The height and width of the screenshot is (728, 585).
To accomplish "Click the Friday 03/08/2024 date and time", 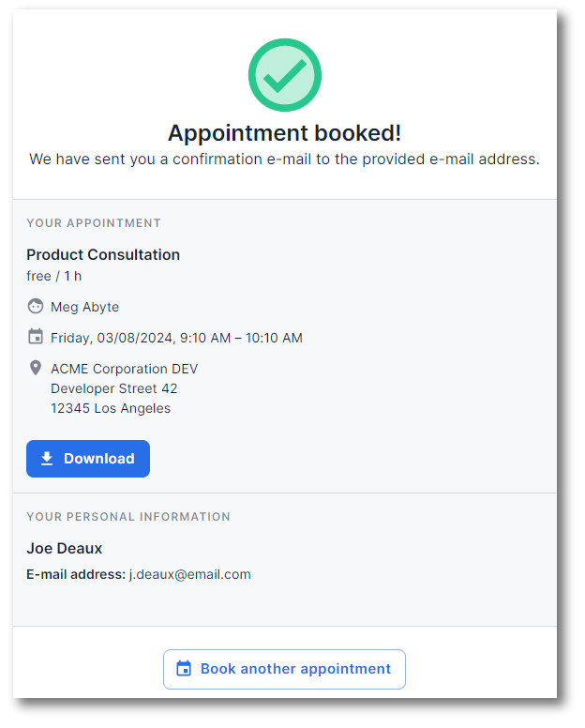I will 176,338.
